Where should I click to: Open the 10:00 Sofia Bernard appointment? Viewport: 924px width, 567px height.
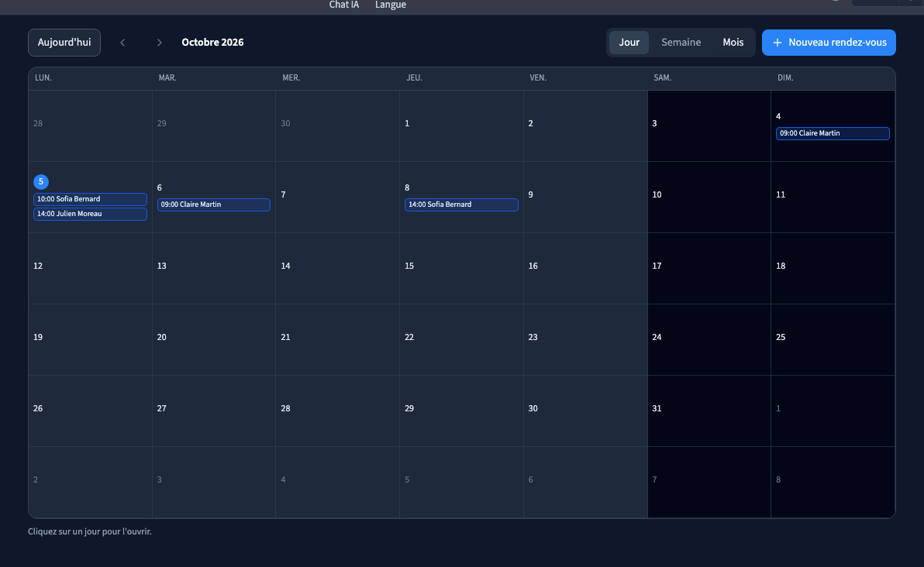(90, 199)
